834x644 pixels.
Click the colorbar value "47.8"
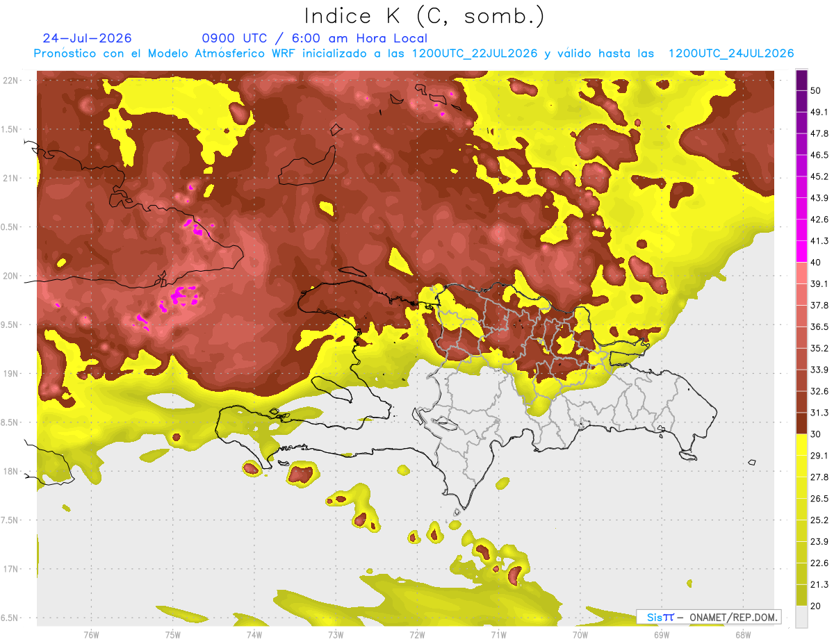(819, 133)
